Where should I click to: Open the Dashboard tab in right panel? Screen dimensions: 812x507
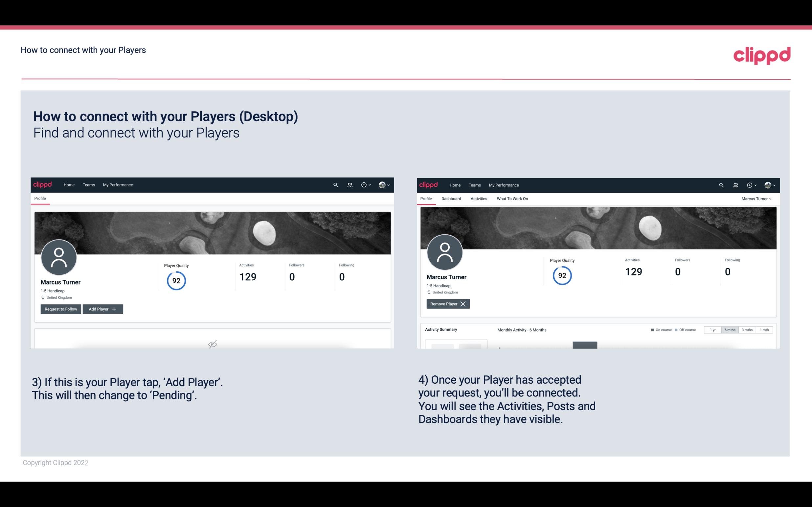click(451, 199)
